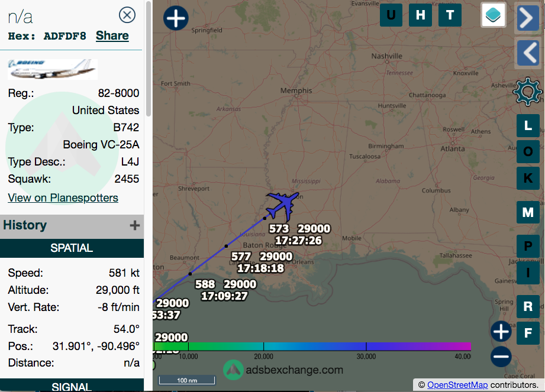
Task: Open View on Planespotters link
Action: pyautogui.click(x=63, y=197)
